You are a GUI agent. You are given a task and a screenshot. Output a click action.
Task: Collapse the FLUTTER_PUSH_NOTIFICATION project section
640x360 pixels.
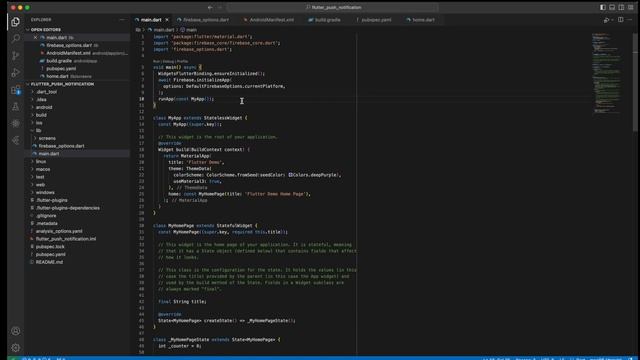62,84
